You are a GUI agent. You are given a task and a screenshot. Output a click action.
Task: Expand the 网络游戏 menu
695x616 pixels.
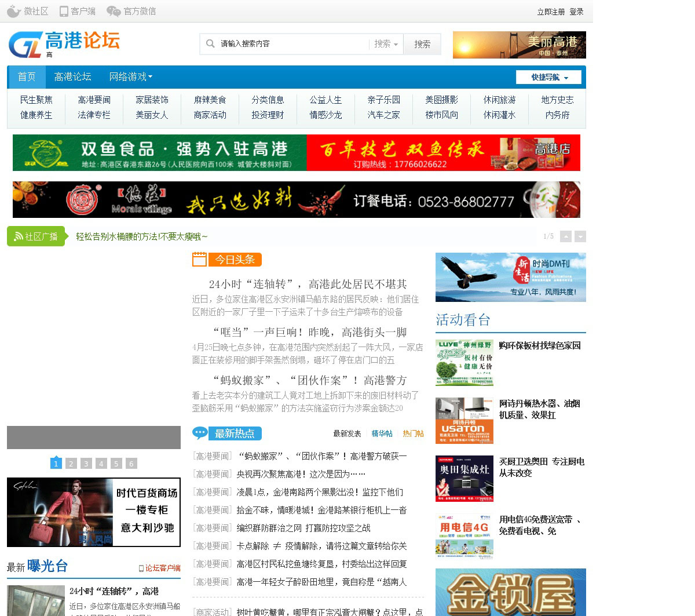coord(131,76)
